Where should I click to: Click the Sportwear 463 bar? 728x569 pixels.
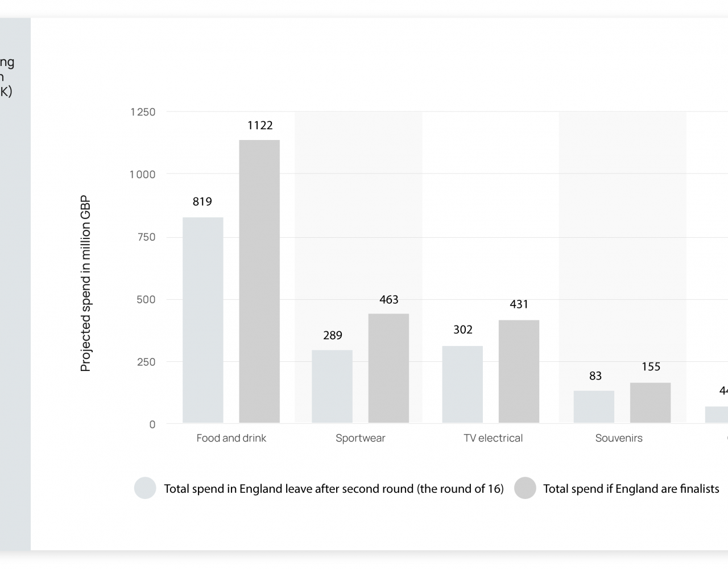pyautogui.click(x=388, y=368)
